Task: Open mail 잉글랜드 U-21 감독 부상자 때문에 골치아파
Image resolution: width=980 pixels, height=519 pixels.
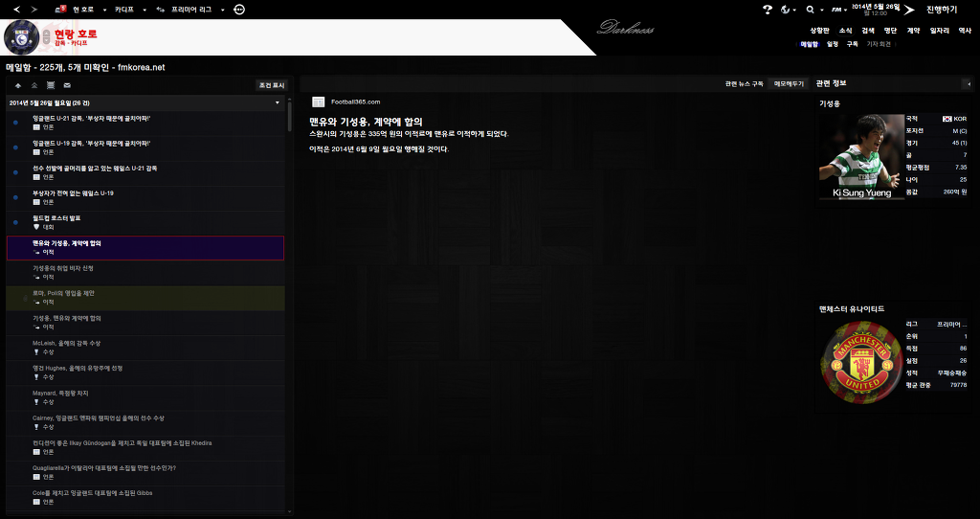Action: click(145, 123)
